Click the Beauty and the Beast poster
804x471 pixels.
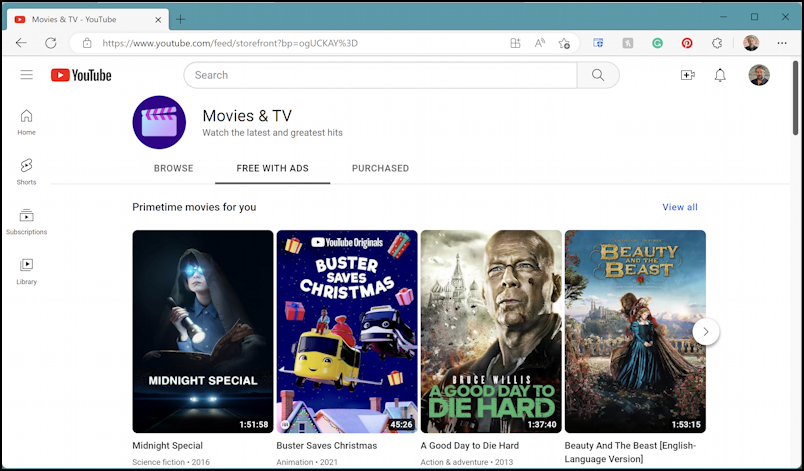tap(635, 332)
